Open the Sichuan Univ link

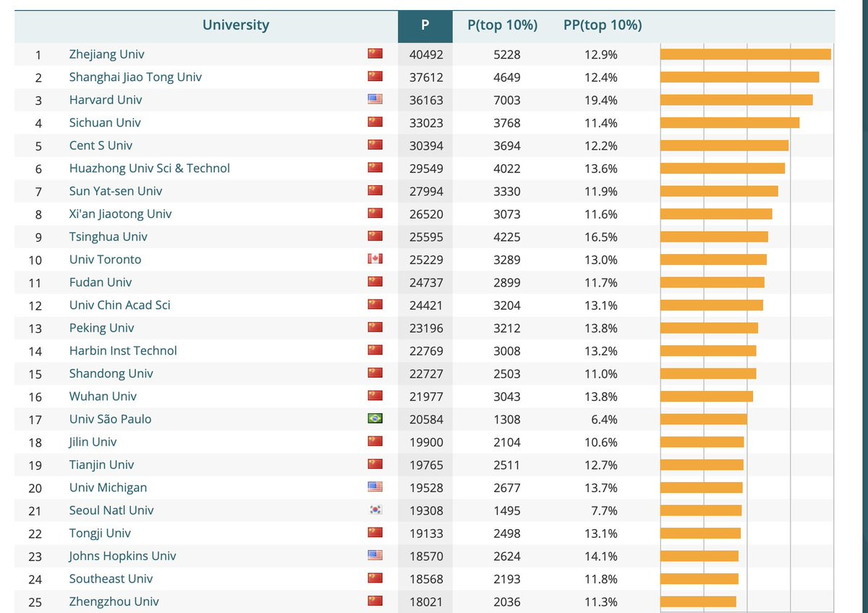105,122
